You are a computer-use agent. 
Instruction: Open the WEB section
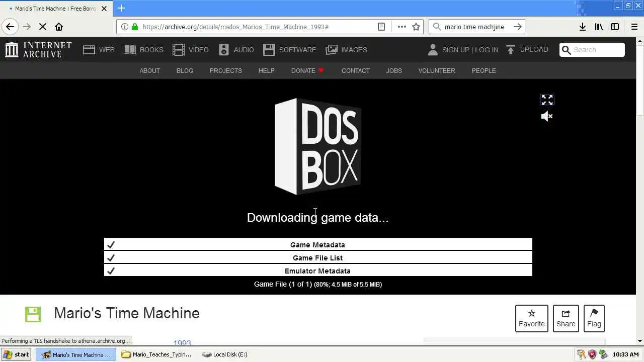click(x=99, y=50)
